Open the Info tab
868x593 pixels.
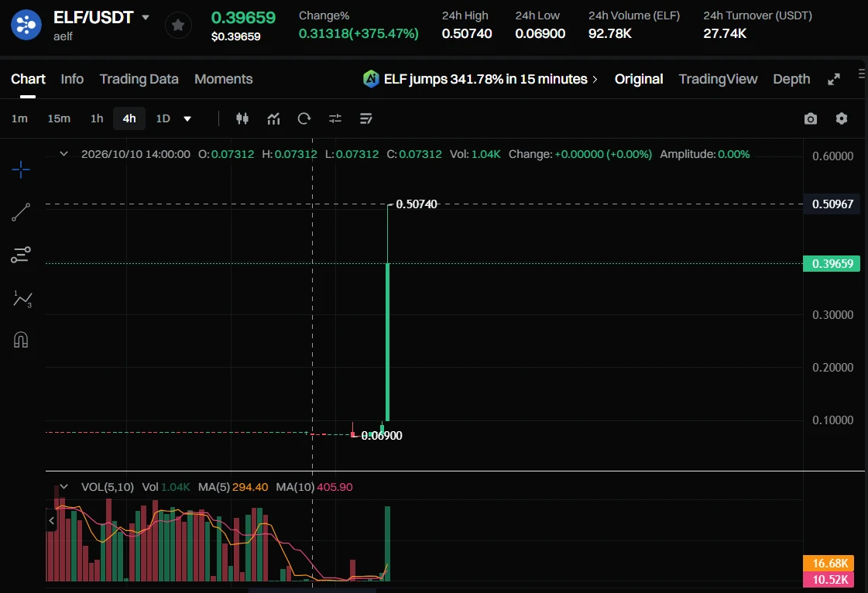pyautogui.click(x=72, y=79)
